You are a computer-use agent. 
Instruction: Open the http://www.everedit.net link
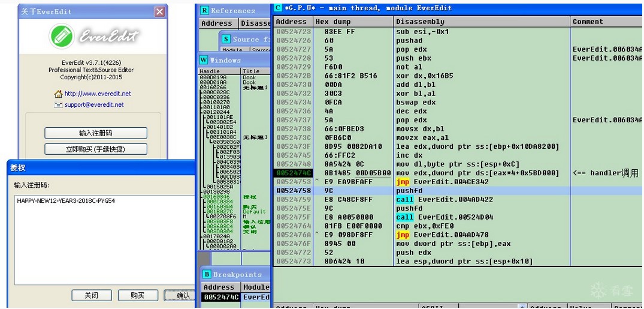(98, 94)
